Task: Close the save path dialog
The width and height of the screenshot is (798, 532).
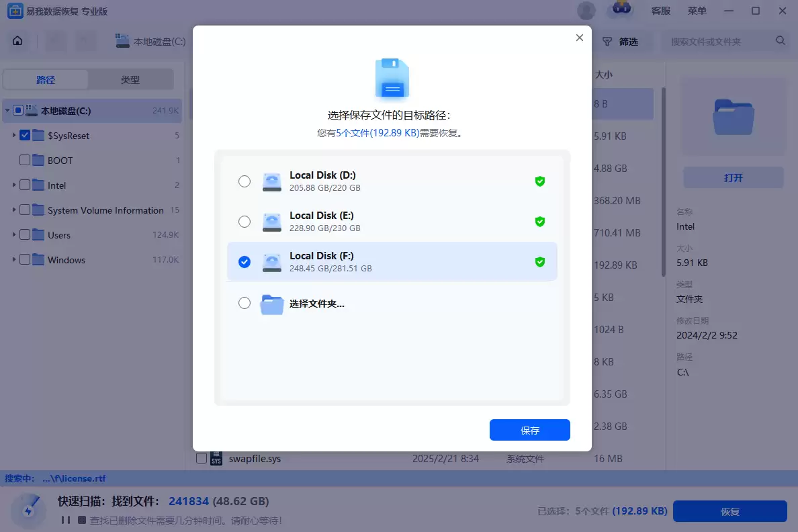Action: (580, 38)
